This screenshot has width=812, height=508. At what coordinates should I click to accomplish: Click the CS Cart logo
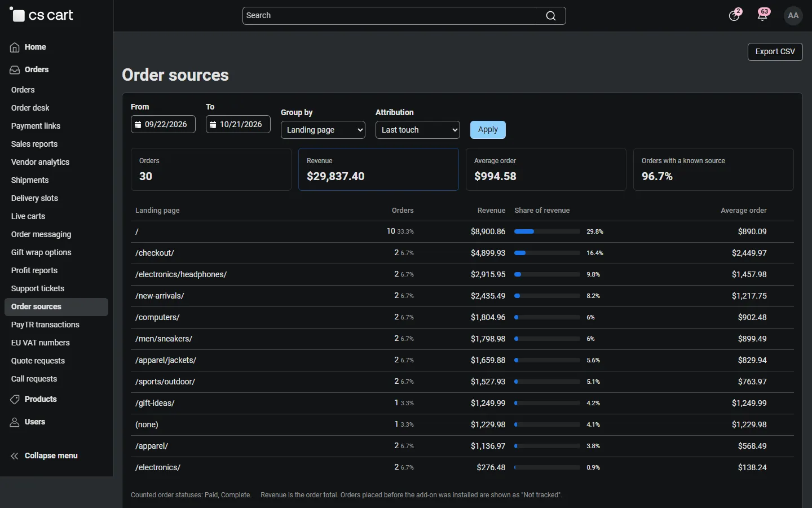tap(41, 15)
